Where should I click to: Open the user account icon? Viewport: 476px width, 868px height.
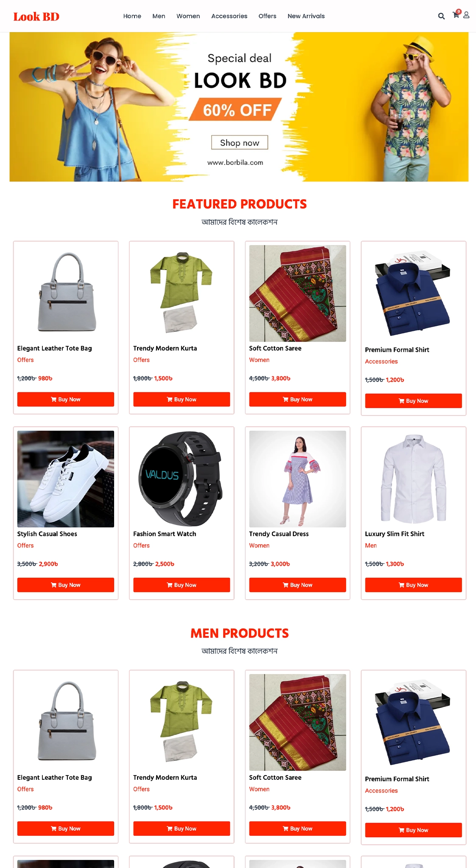click(466, 15)
